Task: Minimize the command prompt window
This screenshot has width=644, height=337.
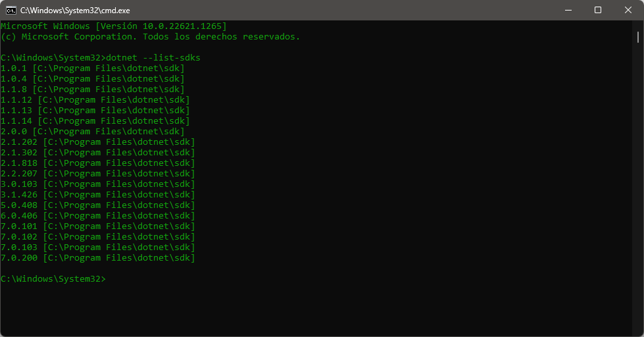Action: click(x=568, y=11)
